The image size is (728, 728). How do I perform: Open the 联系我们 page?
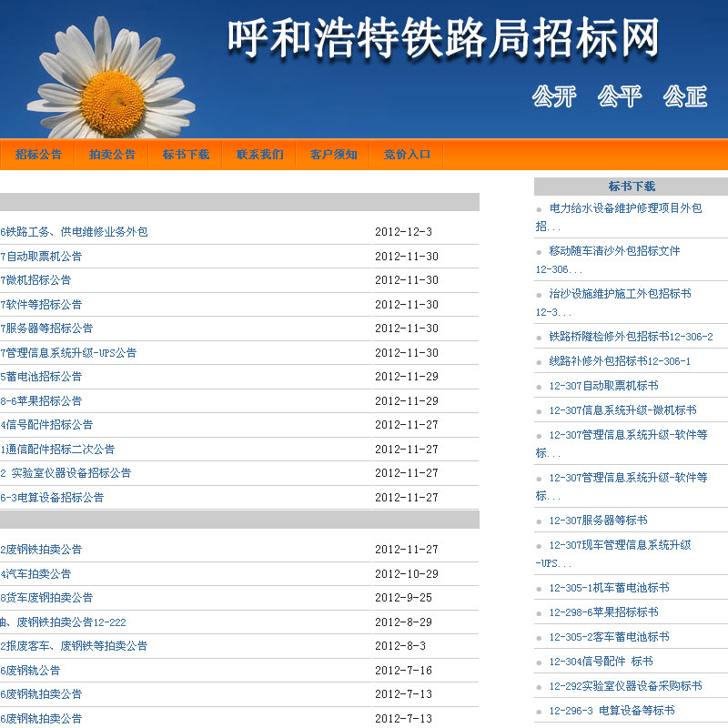[x=259, y=155]
